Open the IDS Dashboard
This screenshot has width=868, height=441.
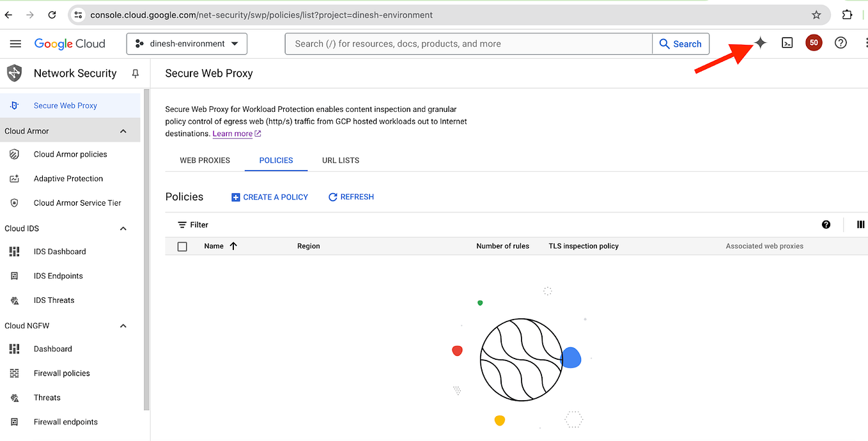pyautogui.click(x=60, y=251)
